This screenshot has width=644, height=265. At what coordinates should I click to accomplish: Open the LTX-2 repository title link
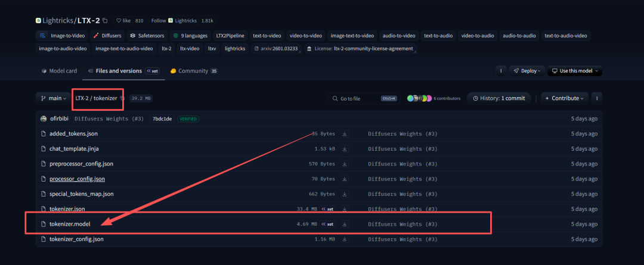click(x=89, y=20)
